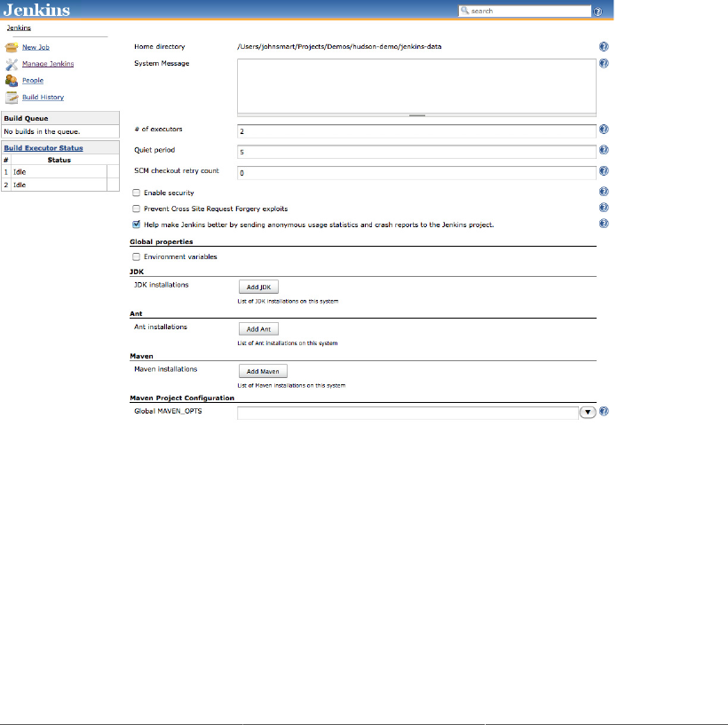Screen dimensions: 728x725
Task: Click 'No builds in the queue.' text
Action: click(42, 132)
